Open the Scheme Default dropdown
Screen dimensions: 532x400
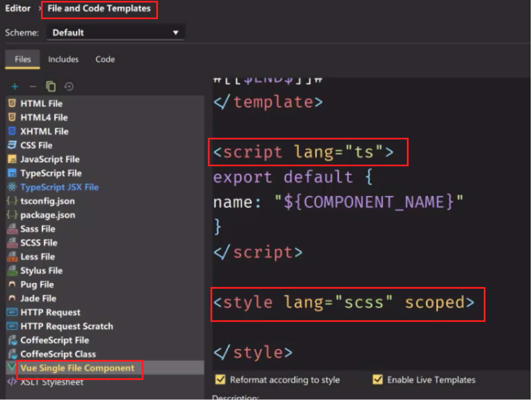(116, 33)
